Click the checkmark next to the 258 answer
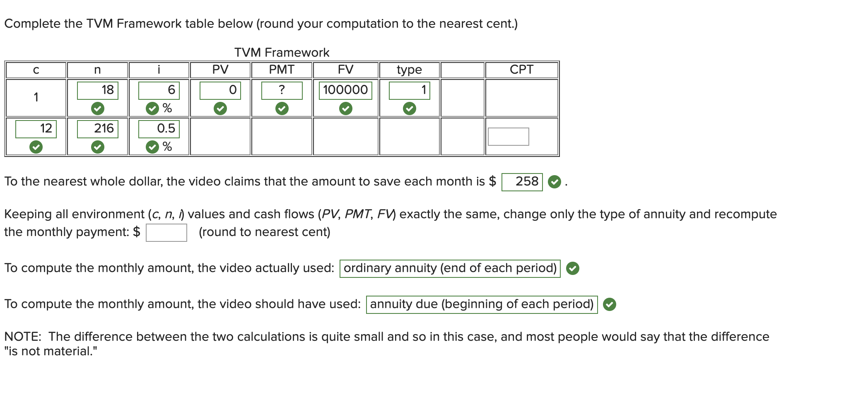868x400 pixels. (554, 181)
